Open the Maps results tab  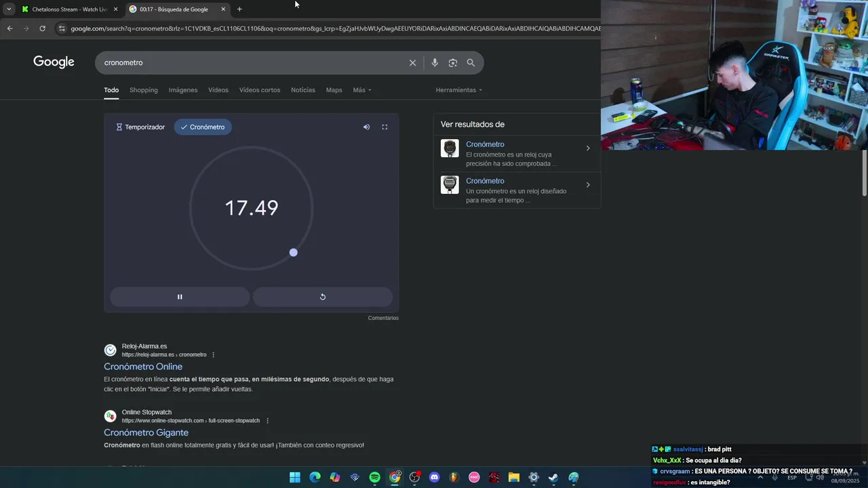click(x=334, y=90)
